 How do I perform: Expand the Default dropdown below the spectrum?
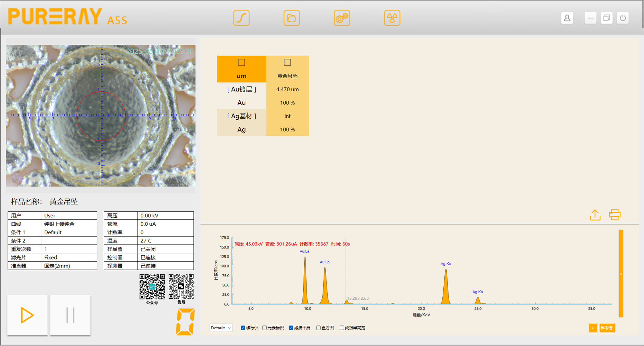coord(221,328)
